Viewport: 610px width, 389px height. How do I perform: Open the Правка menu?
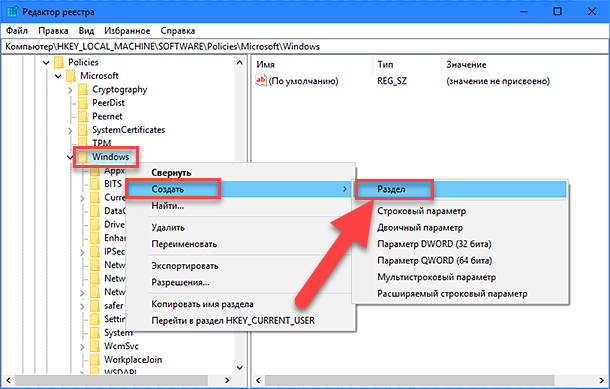(x=53, y=31)
